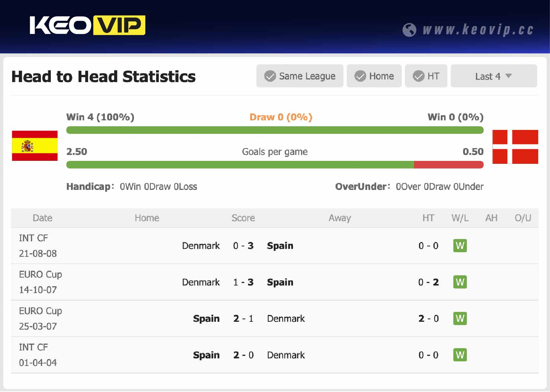Screen dimensions: 550x392
Task: Click the W badge for 01-04-04 match
Action: [460, 355]
